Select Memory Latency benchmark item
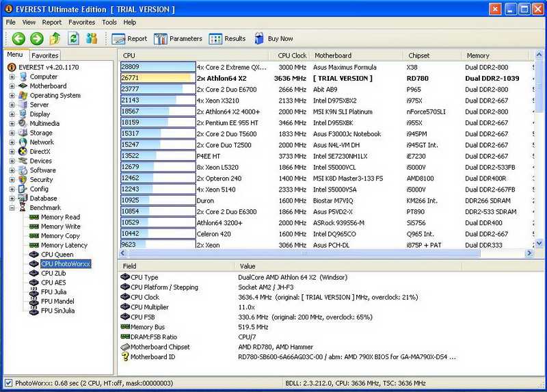This screenshot has height=392, width=547. [x=64, y=245]
